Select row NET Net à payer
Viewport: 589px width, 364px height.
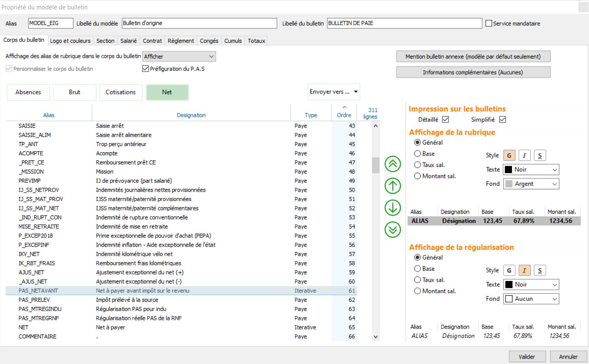click(181, 327)
